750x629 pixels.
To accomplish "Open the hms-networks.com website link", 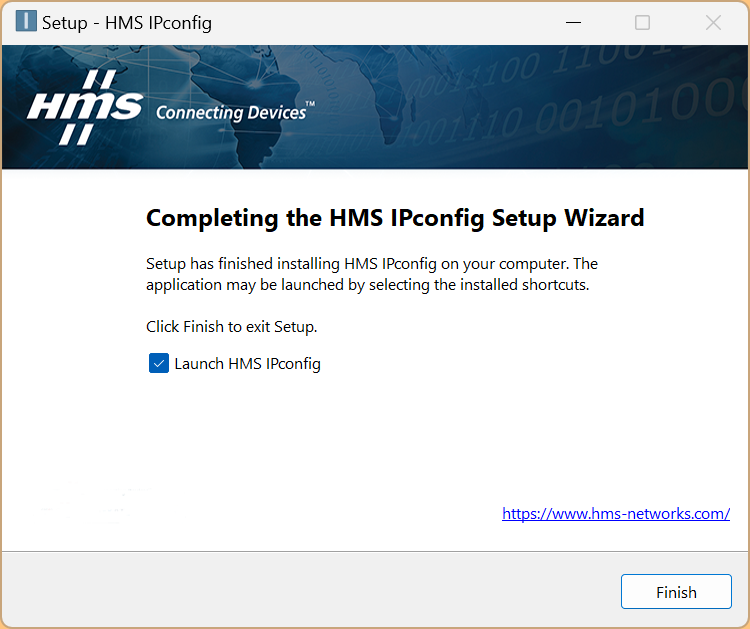I will (616, 513).
